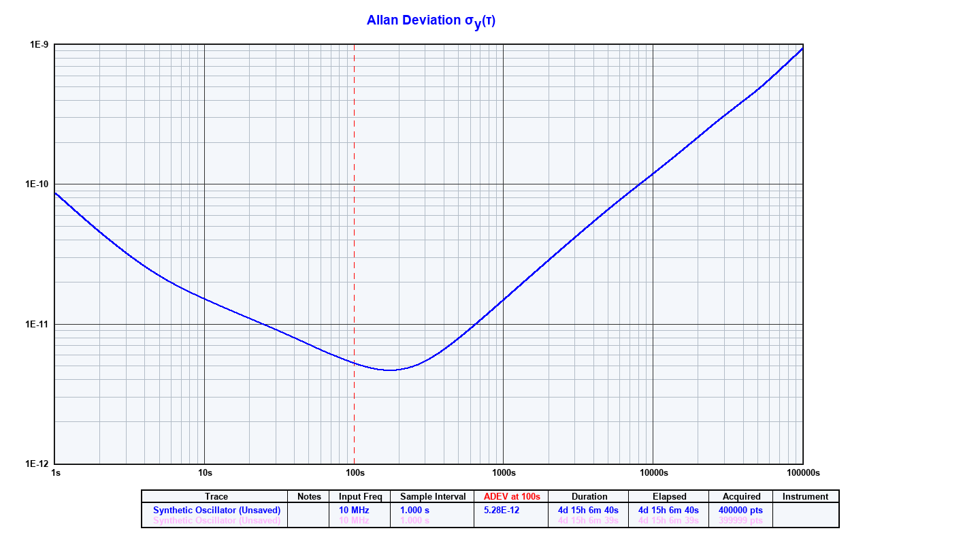980x550 pixels.
Task: Click the pink 10 MHz value
Action: click(x=354, y=521)
